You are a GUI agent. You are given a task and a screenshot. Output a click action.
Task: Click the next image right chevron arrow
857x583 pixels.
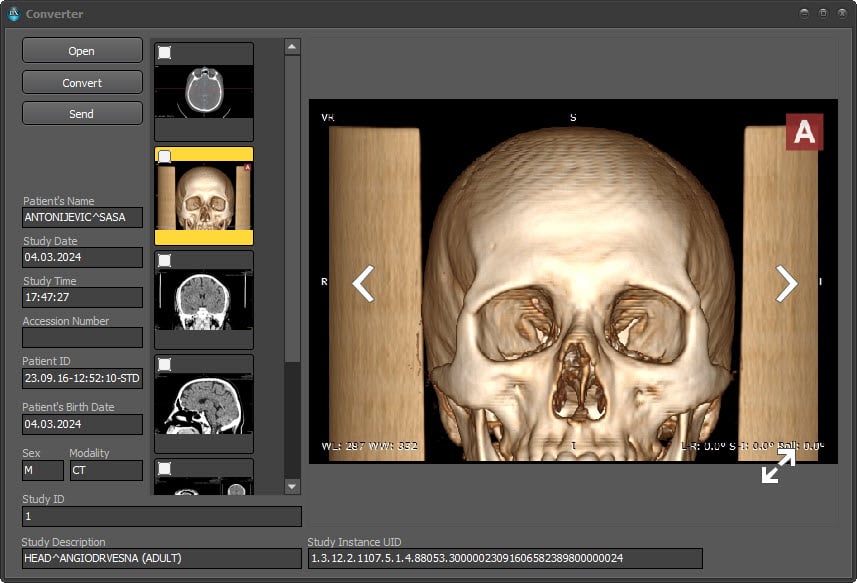787,284
